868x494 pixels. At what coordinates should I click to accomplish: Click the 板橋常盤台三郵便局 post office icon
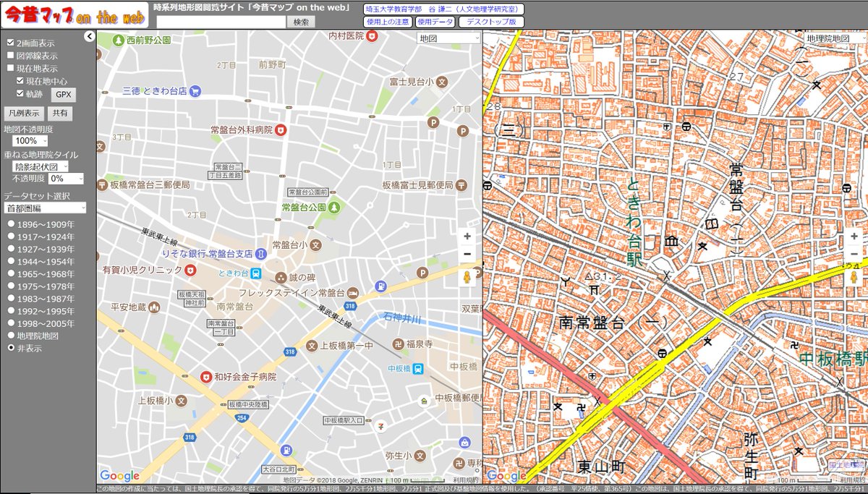[102, 185]
